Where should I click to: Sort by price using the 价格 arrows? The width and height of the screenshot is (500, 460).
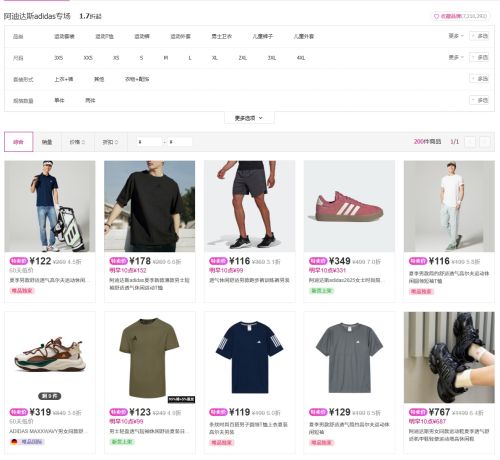(x=77, y=142)
